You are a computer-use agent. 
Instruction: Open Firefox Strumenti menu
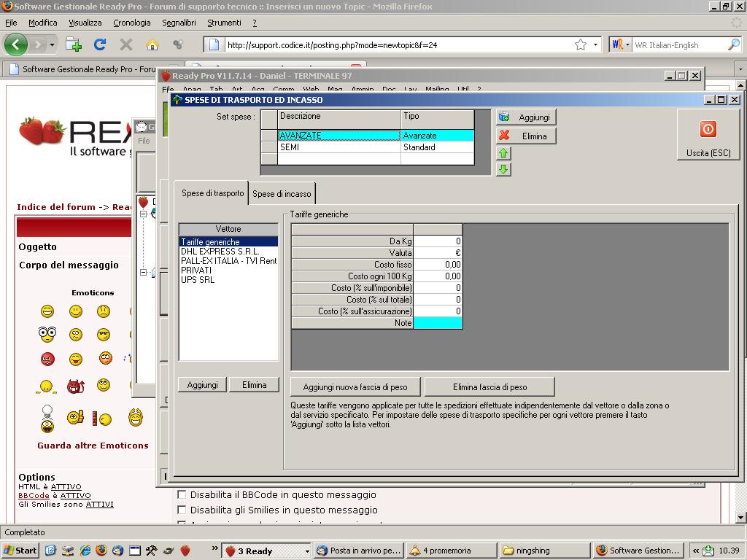click(225, 23)
